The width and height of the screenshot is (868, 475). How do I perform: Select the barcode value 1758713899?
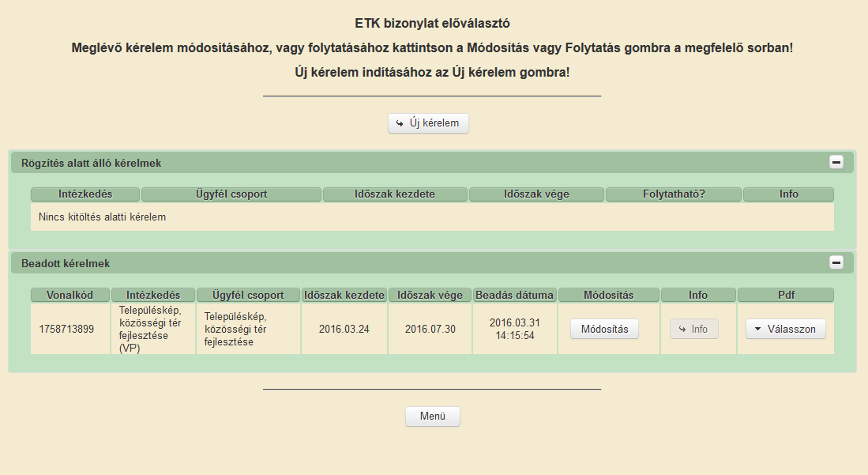click(66, 330)
